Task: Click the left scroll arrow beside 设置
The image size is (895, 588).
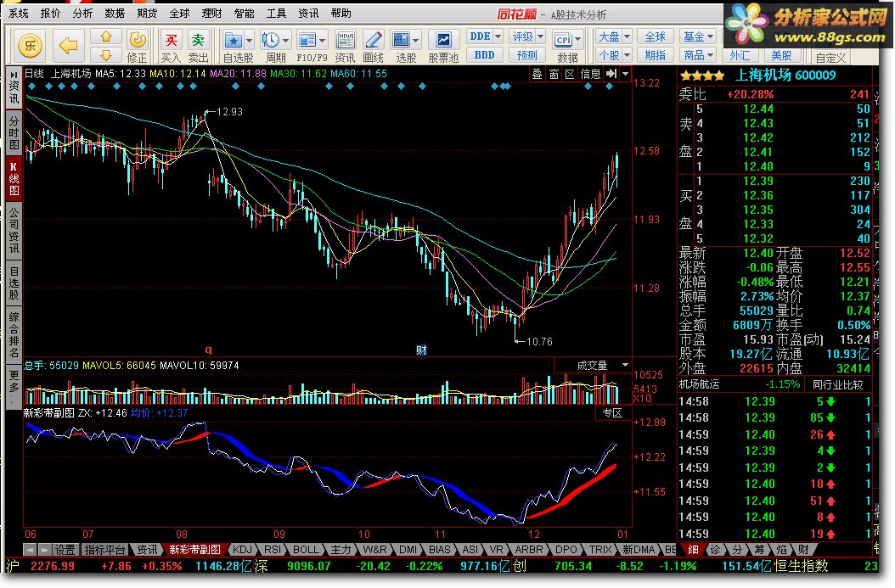Action: click(31, 550)
